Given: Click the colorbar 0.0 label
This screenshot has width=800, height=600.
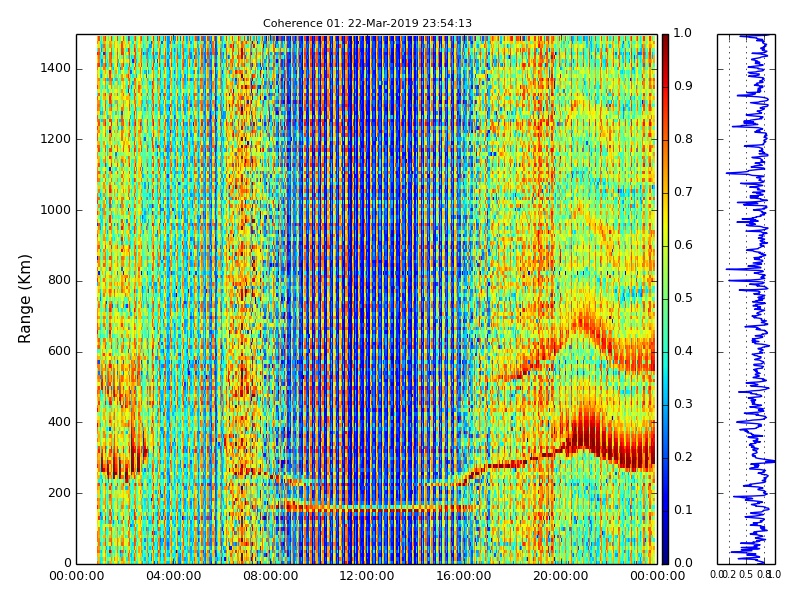Looking at the screenshot, I should click(683, 563).
